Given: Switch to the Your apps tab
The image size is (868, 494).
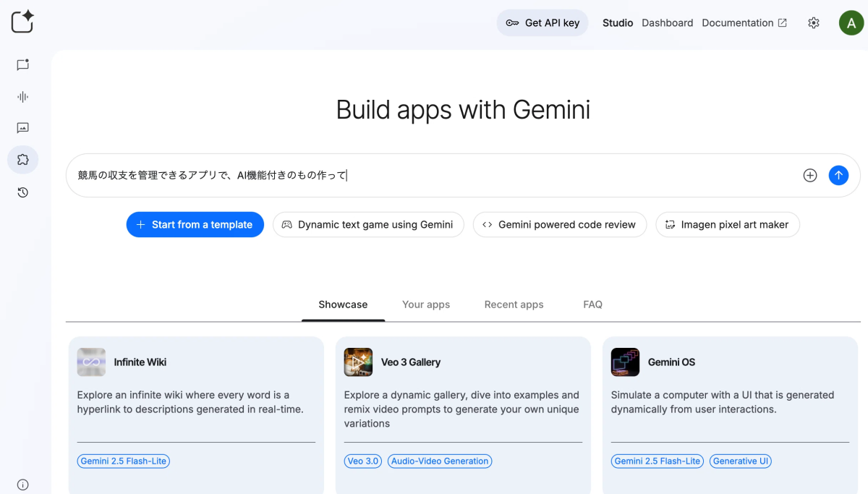Looking at the screenshot, I should click(x=426, y=305).
